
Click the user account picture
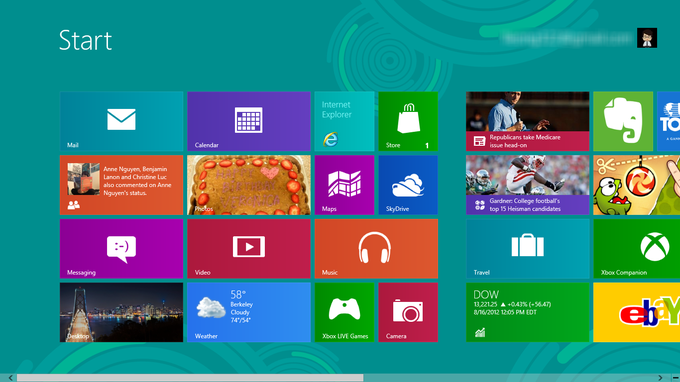click(647, 38)
